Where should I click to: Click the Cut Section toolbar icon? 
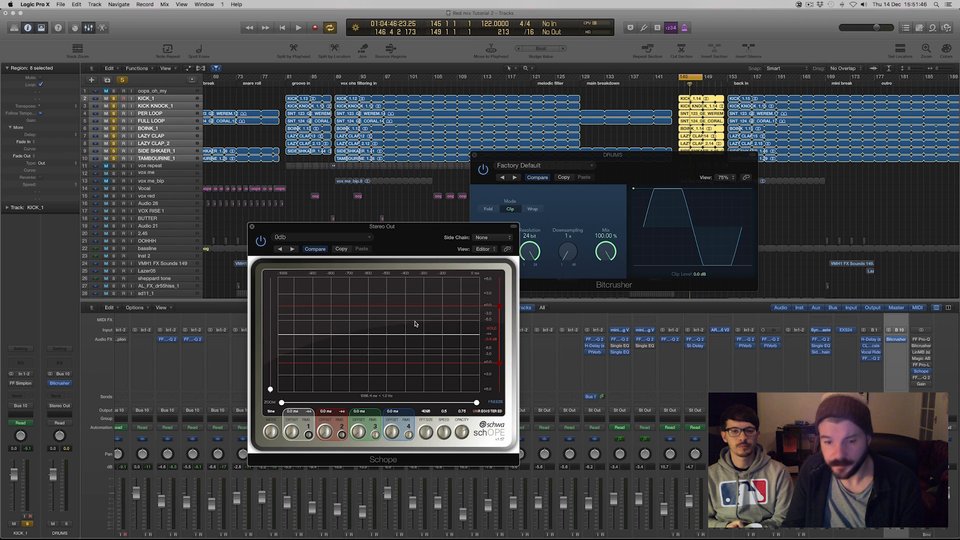click(x=681, y=50)
